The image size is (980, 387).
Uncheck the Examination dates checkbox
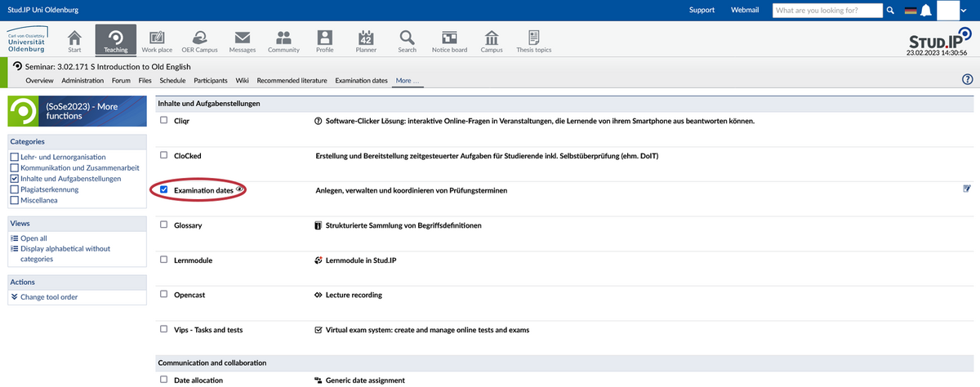[x=164, y=189]
